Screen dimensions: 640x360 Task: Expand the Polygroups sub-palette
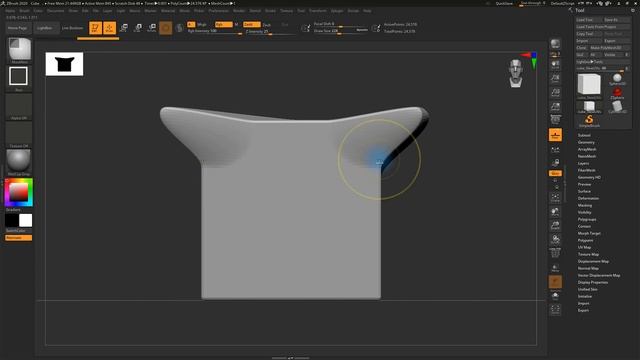[x=587, y=219]
